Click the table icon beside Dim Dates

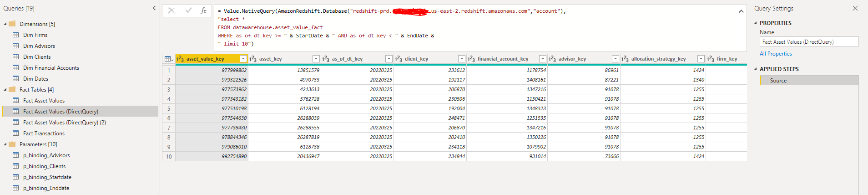16,78
